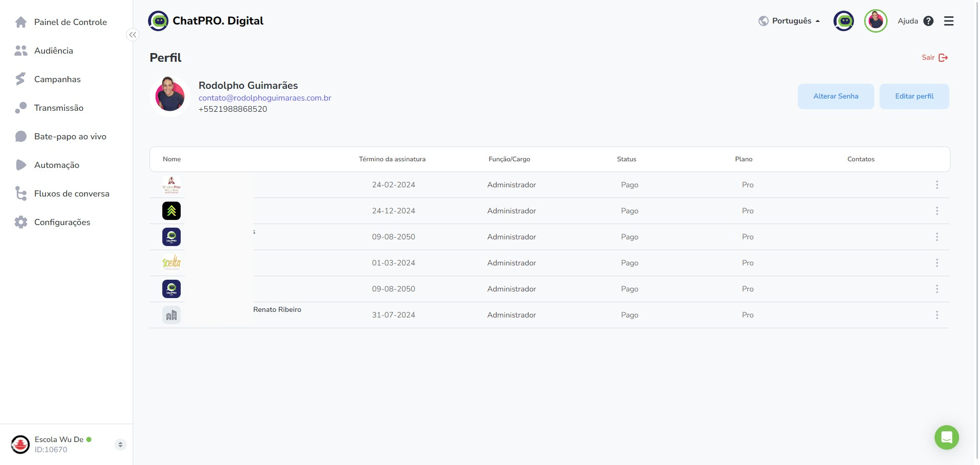The height and width of the screenshot is (465, 980).
Task: Click the Nome column header
Action: pyautogui.click(x=172, y=159)
